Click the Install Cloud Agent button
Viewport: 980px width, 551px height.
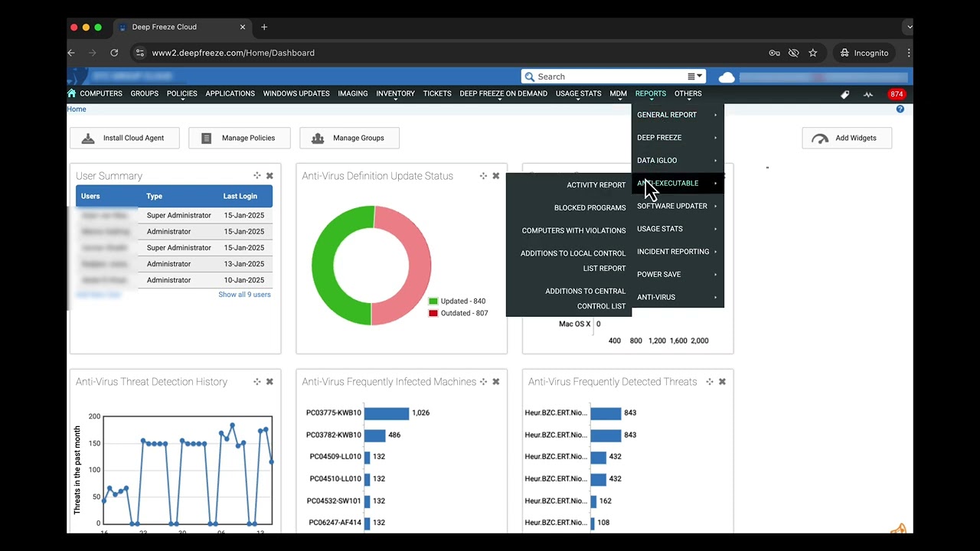(125, 138)
